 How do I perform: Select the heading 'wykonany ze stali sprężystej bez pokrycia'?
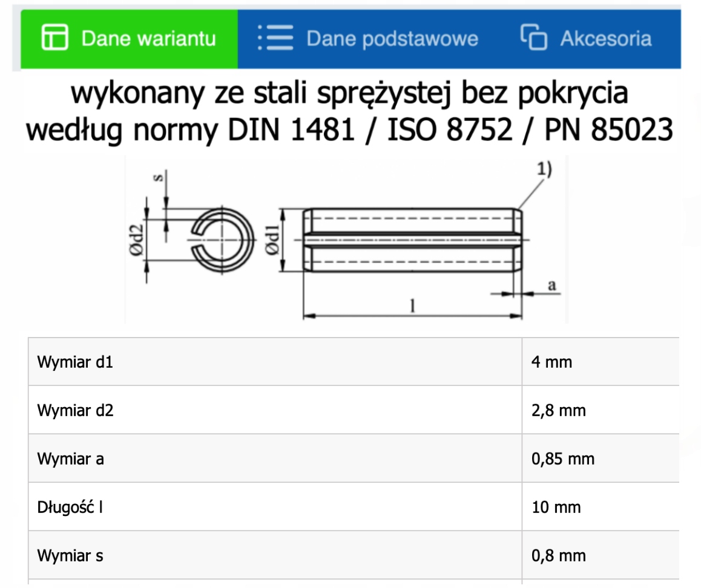click(x=350, y=93)
